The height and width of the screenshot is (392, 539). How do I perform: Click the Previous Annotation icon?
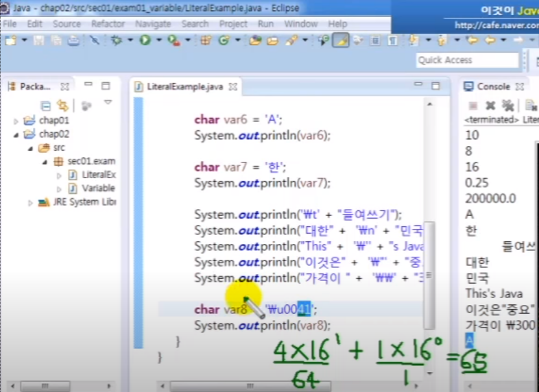pos(443,40)
